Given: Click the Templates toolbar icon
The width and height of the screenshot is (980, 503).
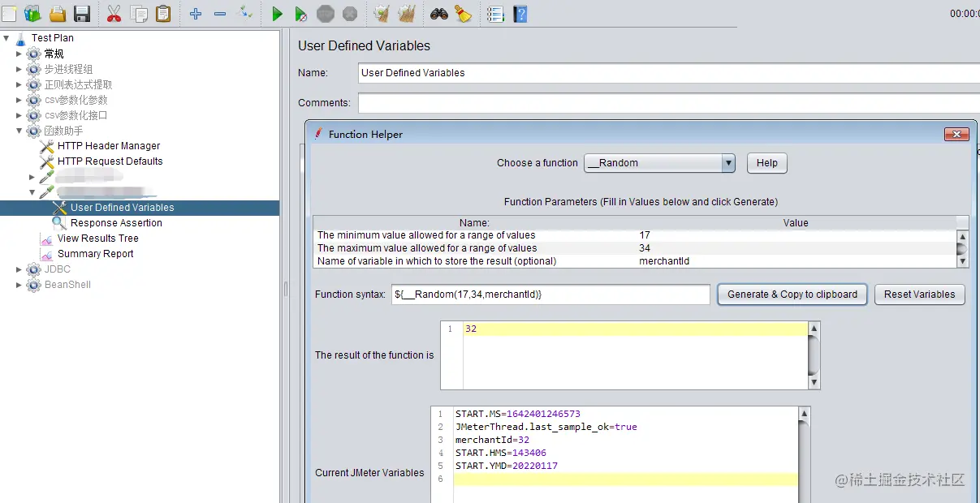Looking at the screenshot, I should point(32,13).
